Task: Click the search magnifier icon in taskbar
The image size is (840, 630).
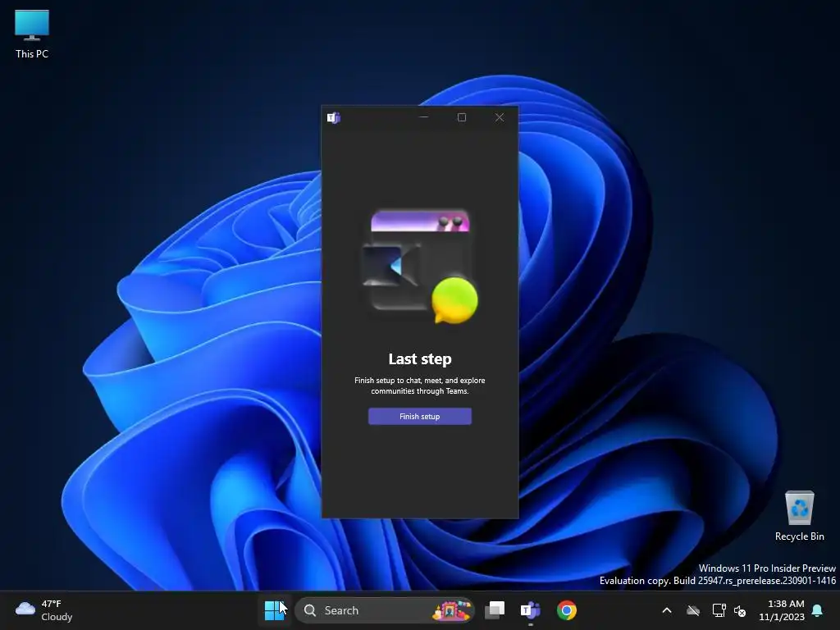Action: pos(309,610)
